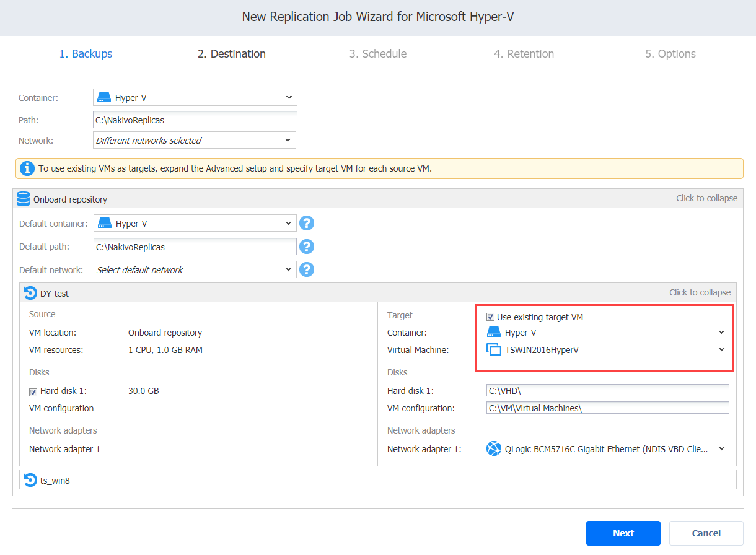756x555 pixels.
Task: Toggle the Hard disk 1 checkbox
Action: pos(33,391)
